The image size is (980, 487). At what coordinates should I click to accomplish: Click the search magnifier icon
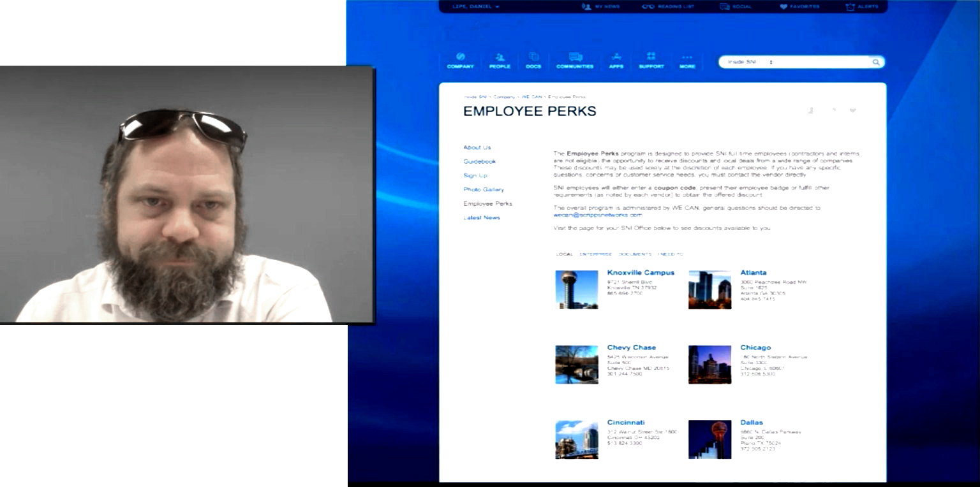[876, 62]
